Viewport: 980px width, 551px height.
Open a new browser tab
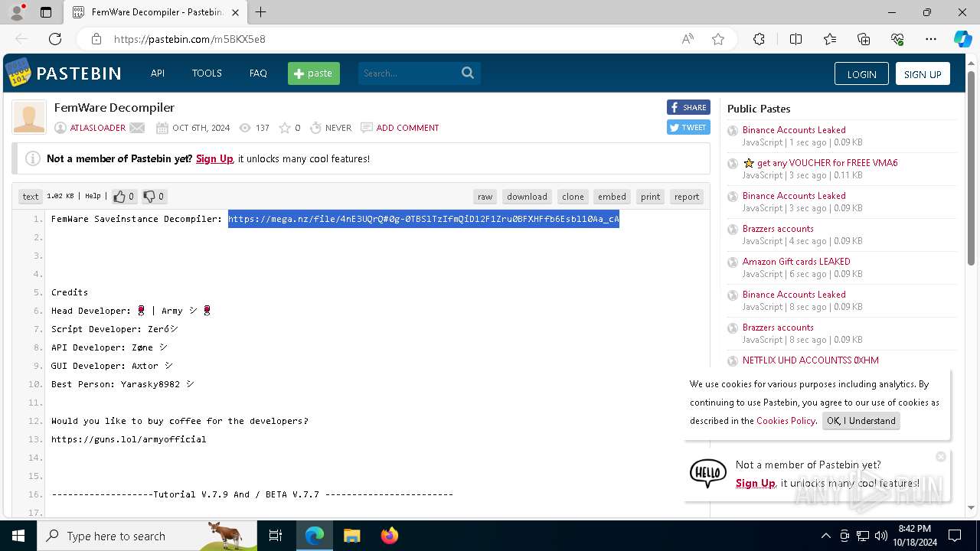261,12
